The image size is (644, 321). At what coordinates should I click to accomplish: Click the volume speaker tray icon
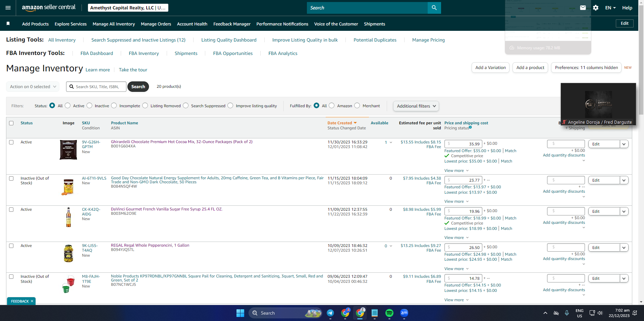(600, 313)
